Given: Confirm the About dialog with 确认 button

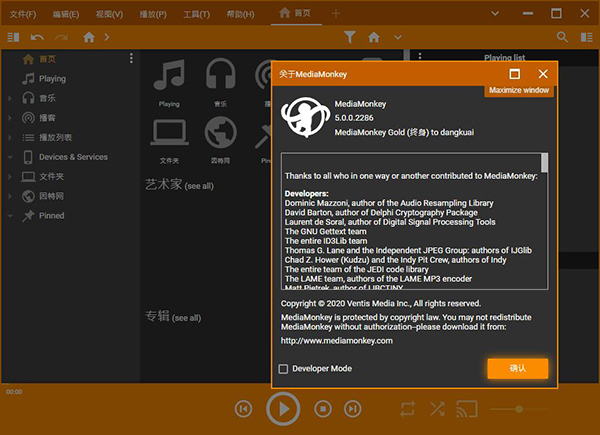Looking at the screenshot, I should pyautogui.click(x=517, y=368).
